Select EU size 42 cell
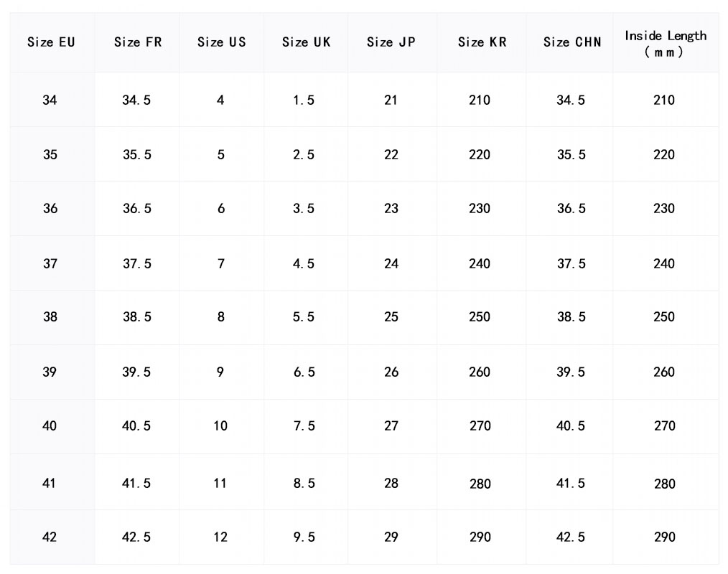 (x=50, y=537)
